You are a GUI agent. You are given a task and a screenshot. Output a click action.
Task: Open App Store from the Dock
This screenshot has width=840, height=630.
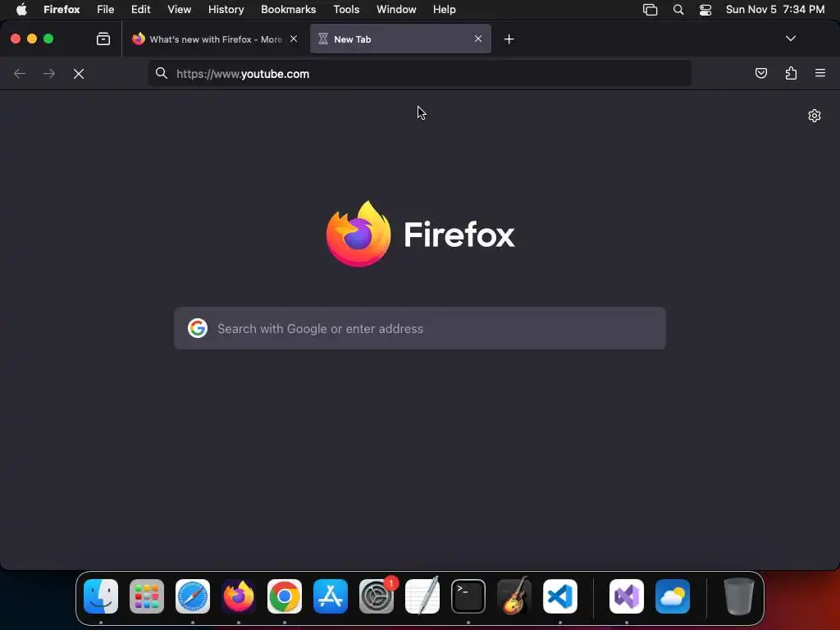(331, 596)
